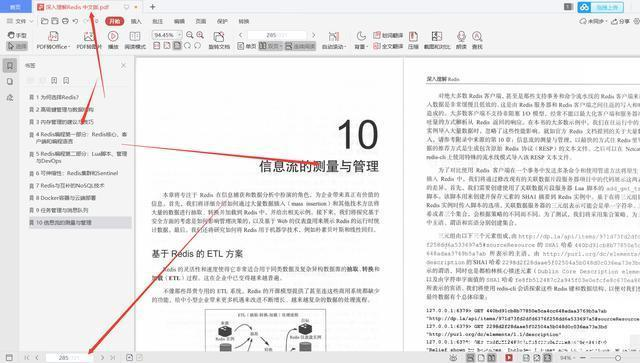Click the PDF转图片 icon
The height and width of the screenshot is (363, 640).
click(89, 36)
